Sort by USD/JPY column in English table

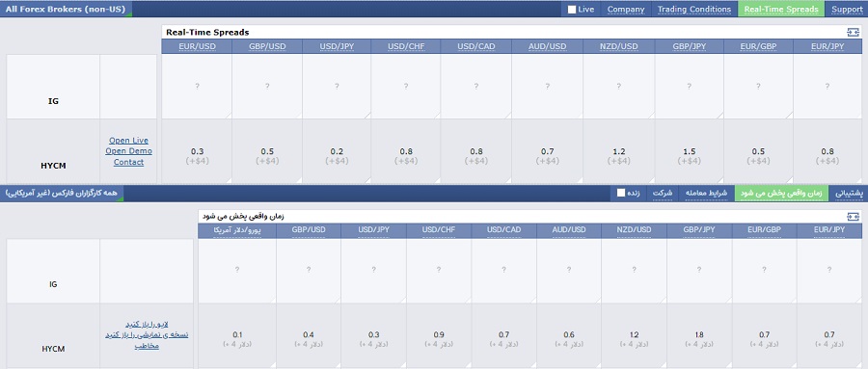pyautogui.click(x=337, y=46)
